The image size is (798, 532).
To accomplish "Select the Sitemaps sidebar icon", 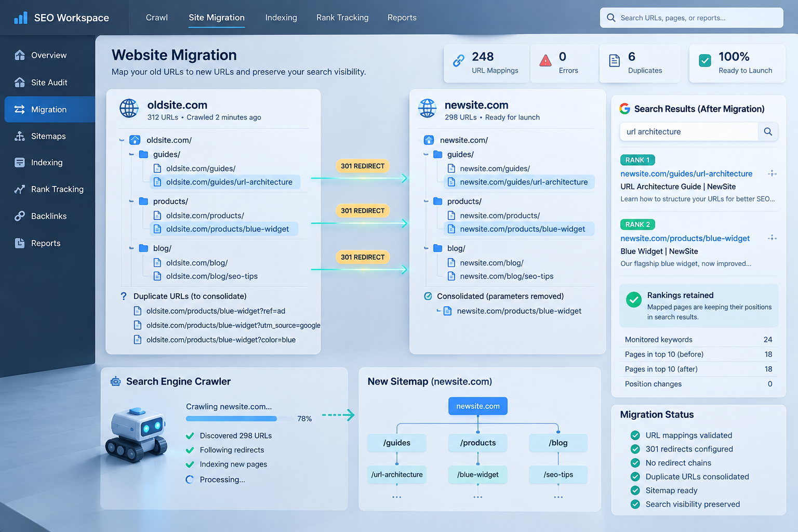I will (x=20, y=136).
